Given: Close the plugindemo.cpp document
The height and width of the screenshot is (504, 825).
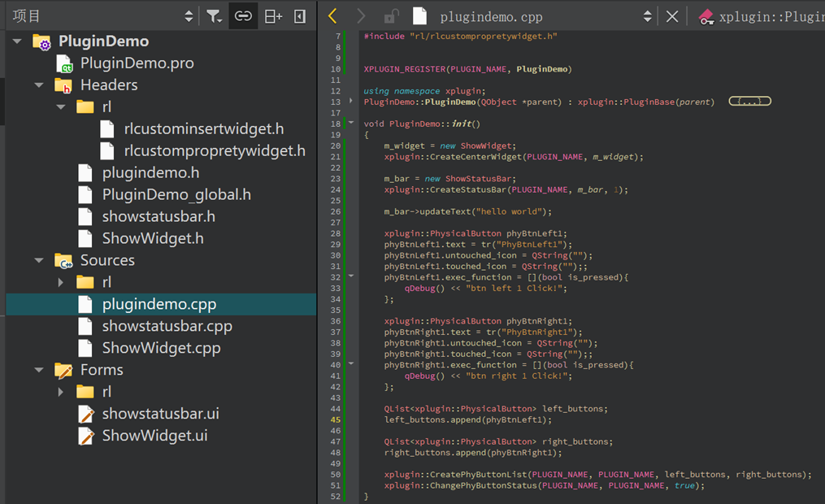Looking at the screenshot, I should 672,16.
